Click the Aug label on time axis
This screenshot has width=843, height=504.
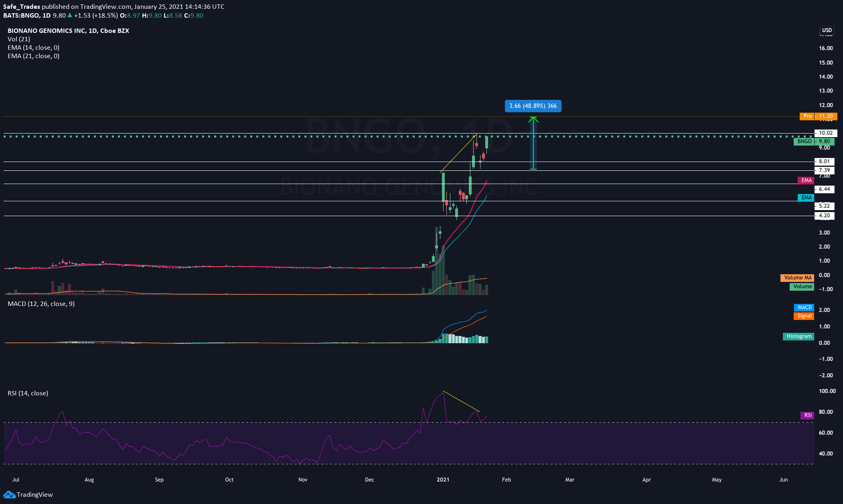[89, 480]
